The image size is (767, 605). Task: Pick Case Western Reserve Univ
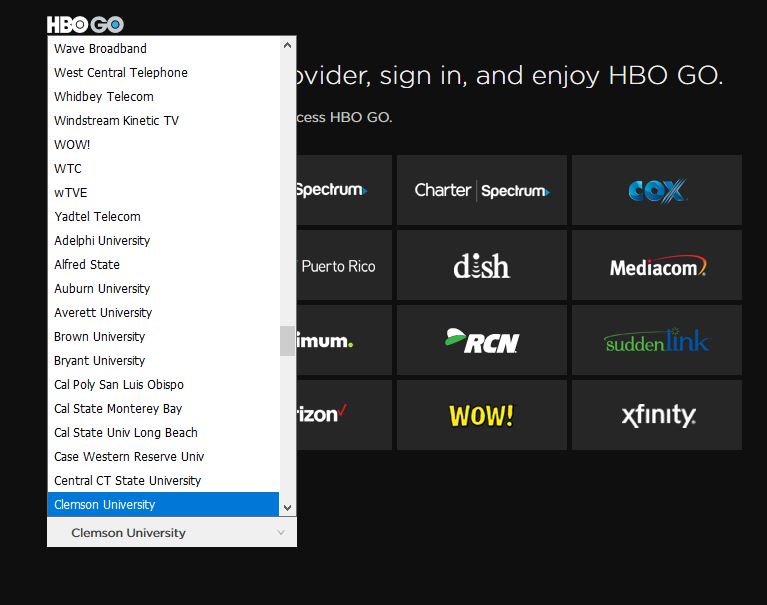(x=163, y=456)
